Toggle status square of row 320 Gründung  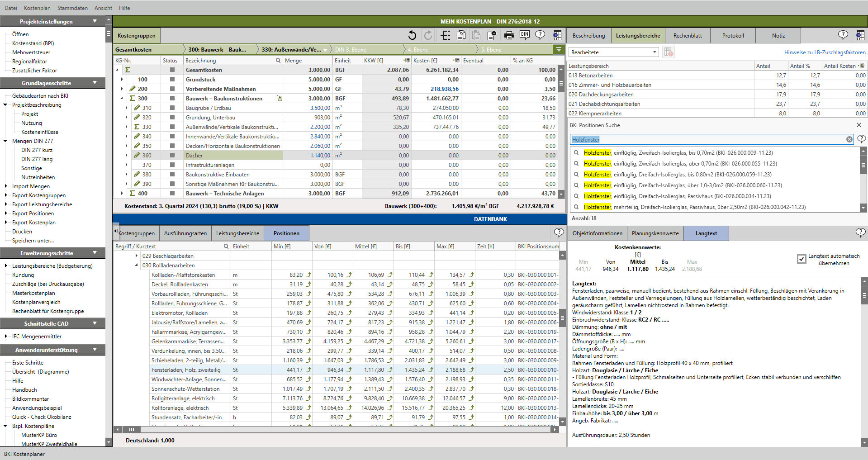(x=172, y=117)
